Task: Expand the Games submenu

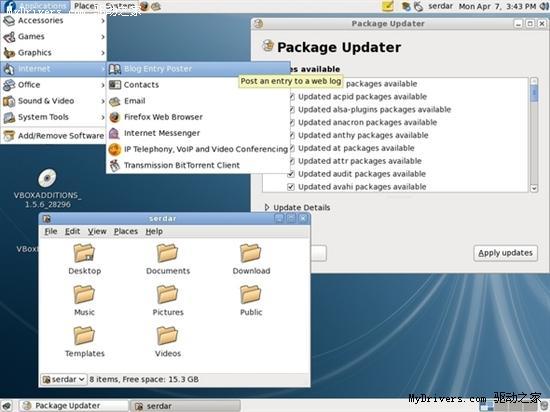Action: point(53,36)
